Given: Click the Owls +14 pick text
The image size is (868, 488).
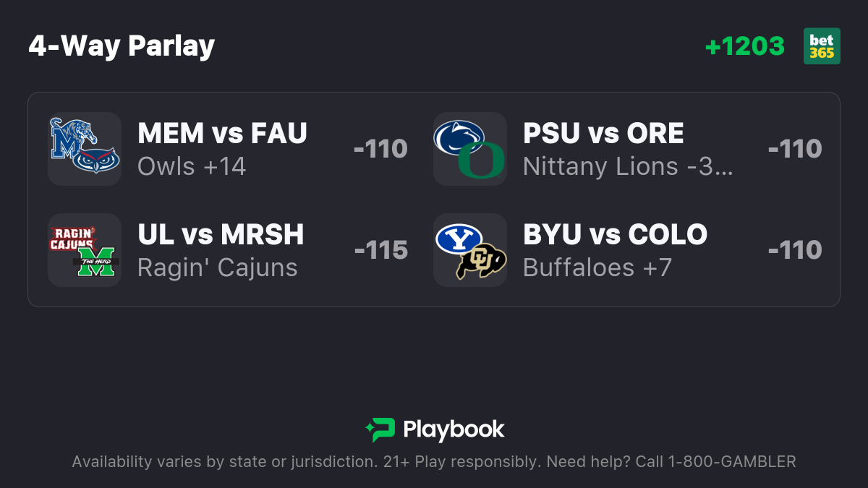Looking at the screenshot, I should pyautogui.click(x=192, y=166).
